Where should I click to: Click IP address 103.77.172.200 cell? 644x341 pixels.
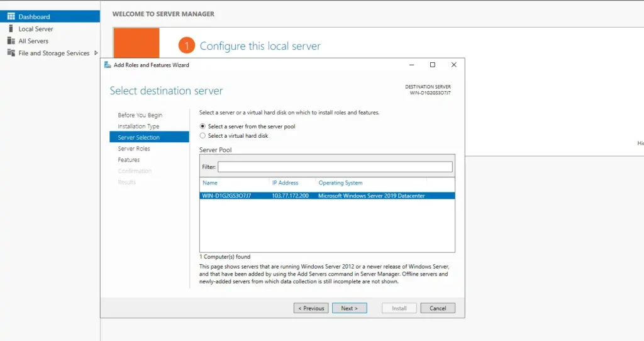pyautogui.click(x=290, y=196)
